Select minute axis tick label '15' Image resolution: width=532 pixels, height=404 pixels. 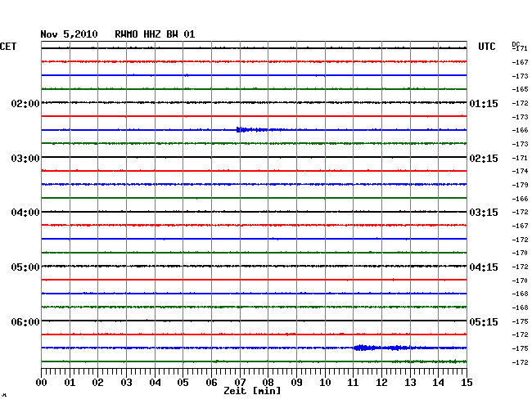[467, 382]
